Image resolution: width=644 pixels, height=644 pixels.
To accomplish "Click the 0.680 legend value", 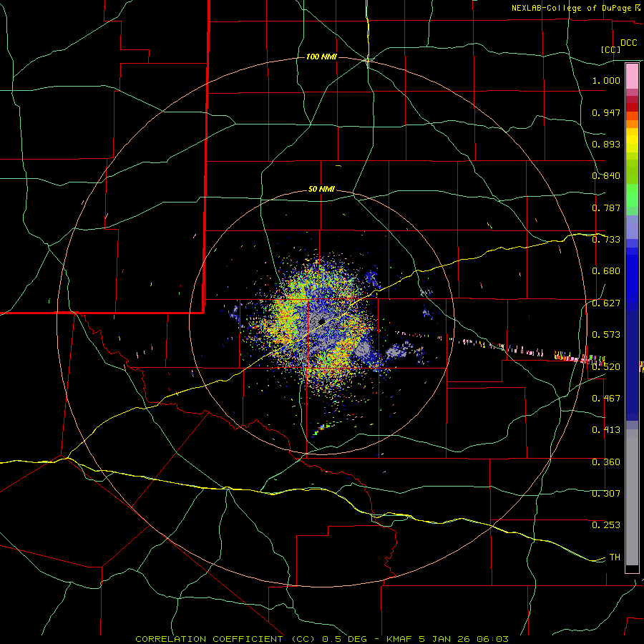I will pos(606,271).
